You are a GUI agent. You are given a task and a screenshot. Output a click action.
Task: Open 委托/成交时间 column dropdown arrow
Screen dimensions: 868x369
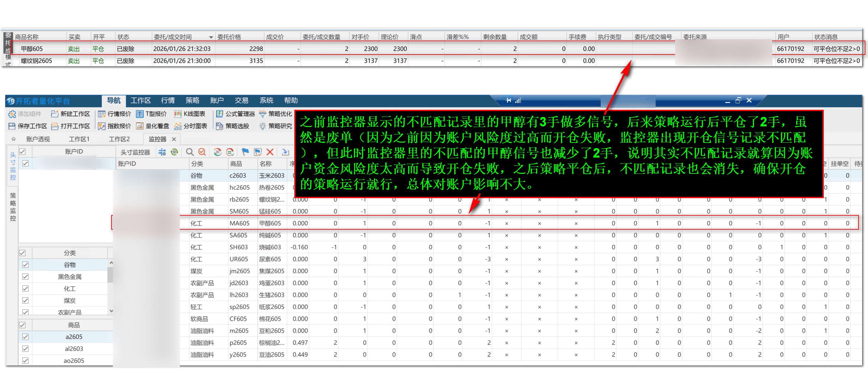tap(211, 37)
